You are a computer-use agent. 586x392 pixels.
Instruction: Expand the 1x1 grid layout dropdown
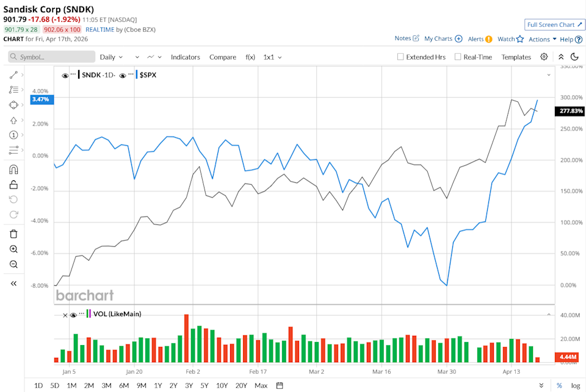point(272,57)
